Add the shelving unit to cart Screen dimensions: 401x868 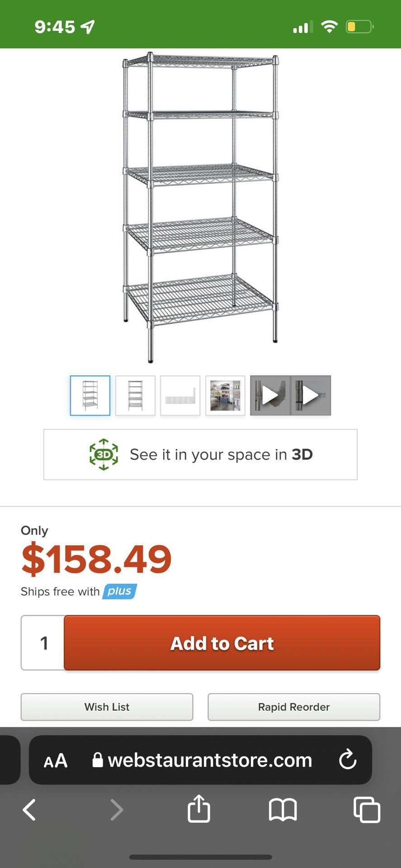(222, 643)
